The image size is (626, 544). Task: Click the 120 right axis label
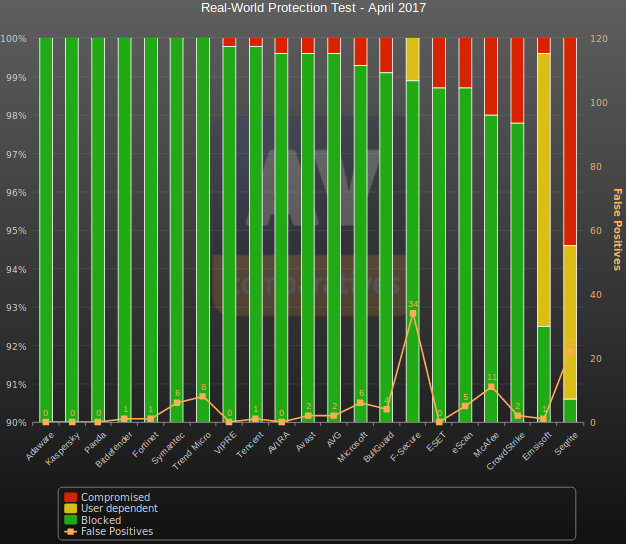click(599, 39)
